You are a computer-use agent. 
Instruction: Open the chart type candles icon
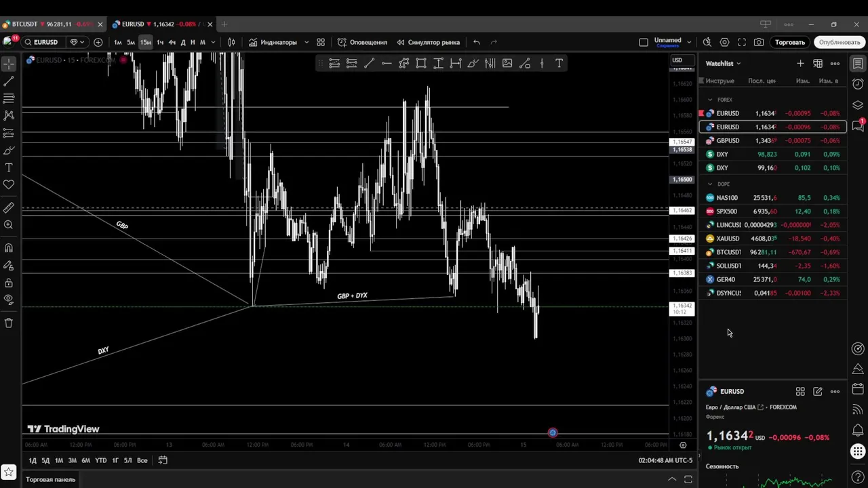pyautogui.click(x=231, y=42)
